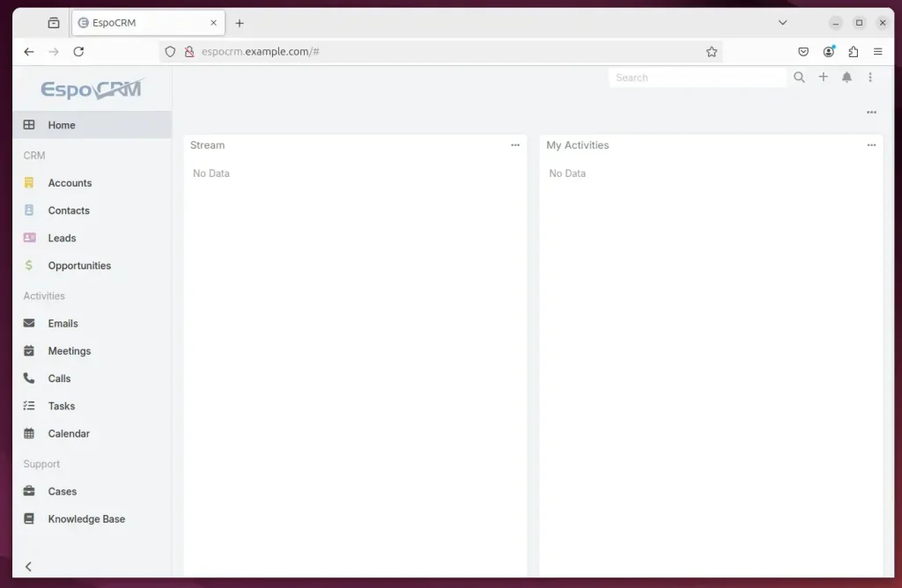Click the Save to Pocket icon
This screenshot has width=902, height=588.
(x=803, y=52)
